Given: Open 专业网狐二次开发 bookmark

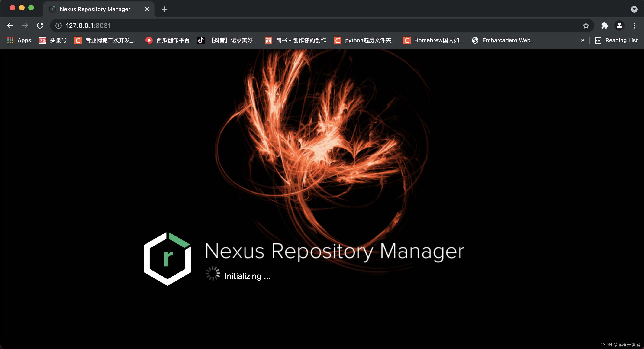Looking at the screenshot, I should click(x=106, y=40).
